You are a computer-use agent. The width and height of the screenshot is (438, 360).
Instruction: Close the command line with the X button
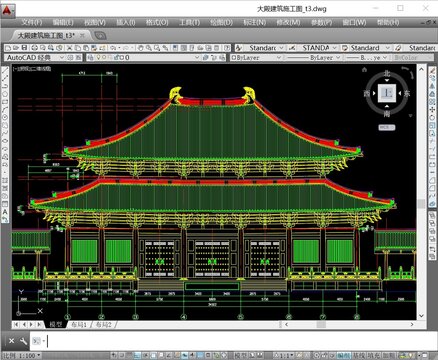(x=11, y=341)
